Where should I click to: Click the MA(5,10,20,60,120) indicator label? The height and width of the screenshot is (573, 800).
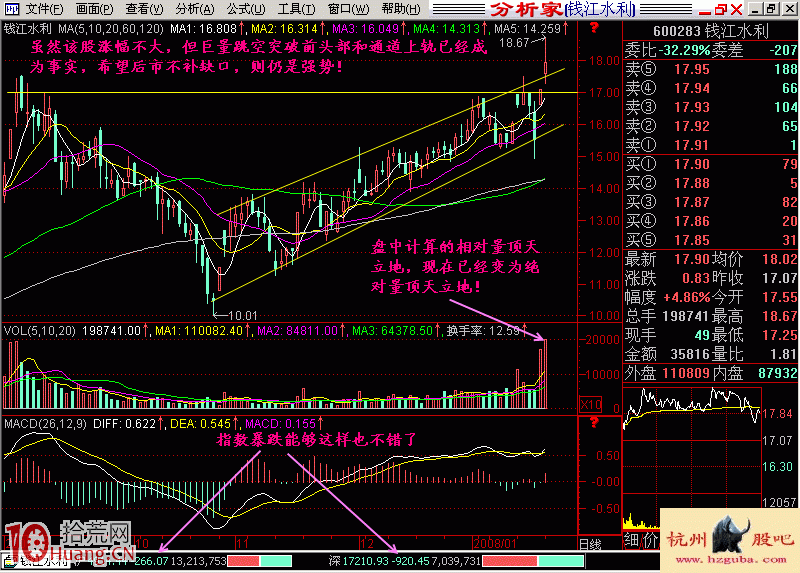pos(111,29)
